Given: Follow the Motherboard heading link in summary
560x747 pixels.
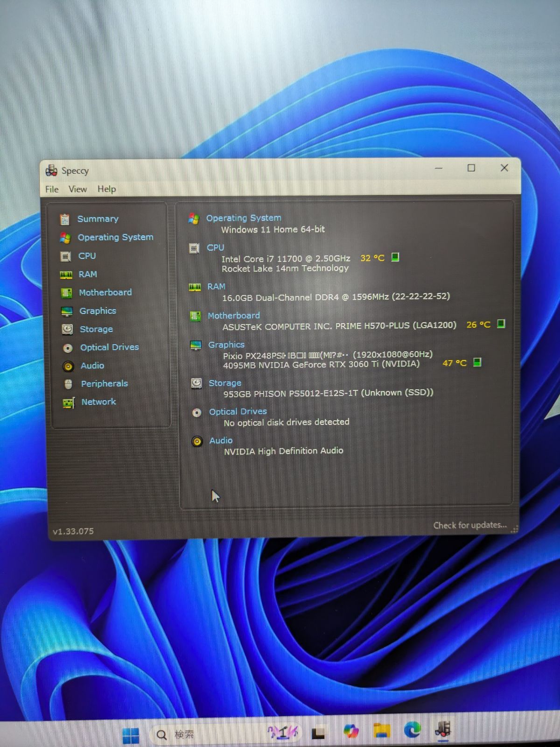Looking at the screenshot, I should click(234, 316).
